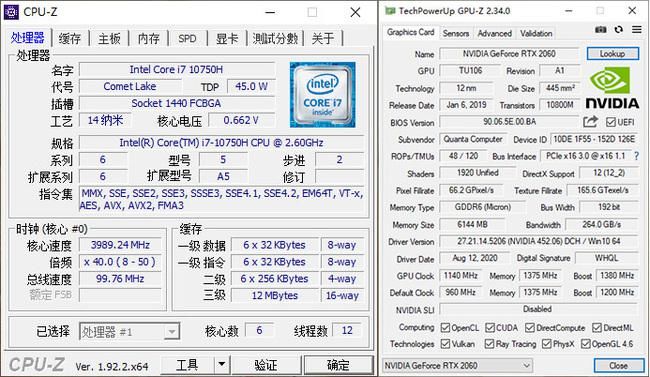Viewport: 650px width, 377px height.
Task: Select the Graphics Card tab
Action: 410,32
